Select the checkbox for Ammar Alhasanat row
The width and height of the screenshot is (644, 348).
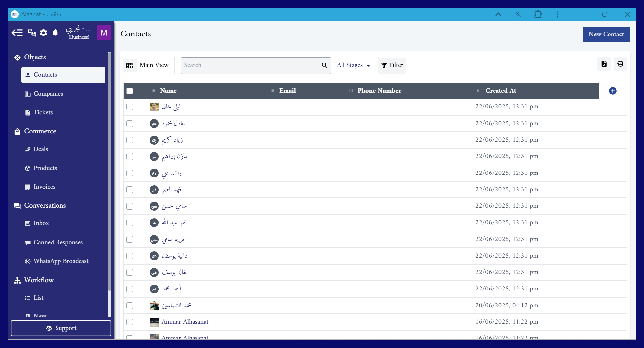coord(130,322)
